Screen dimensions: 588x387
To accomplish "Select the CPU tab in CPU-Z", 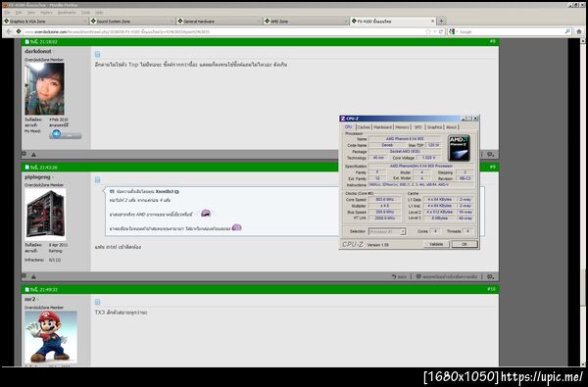I will coord(348,126).
